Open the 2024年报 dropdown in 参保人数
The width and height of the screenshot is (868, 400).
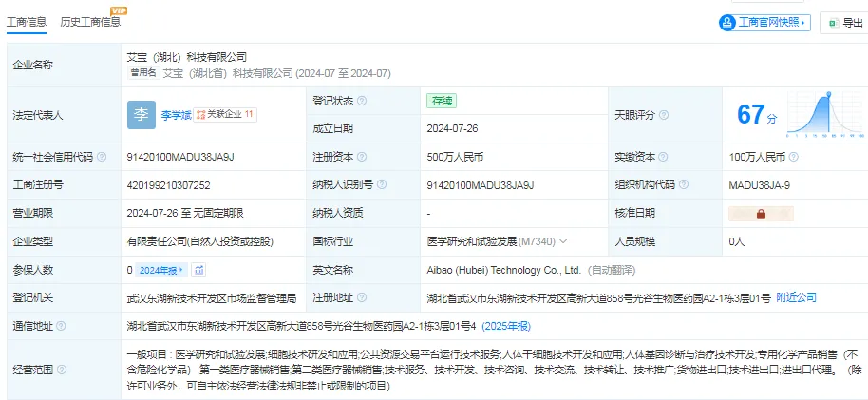[161, 271]
